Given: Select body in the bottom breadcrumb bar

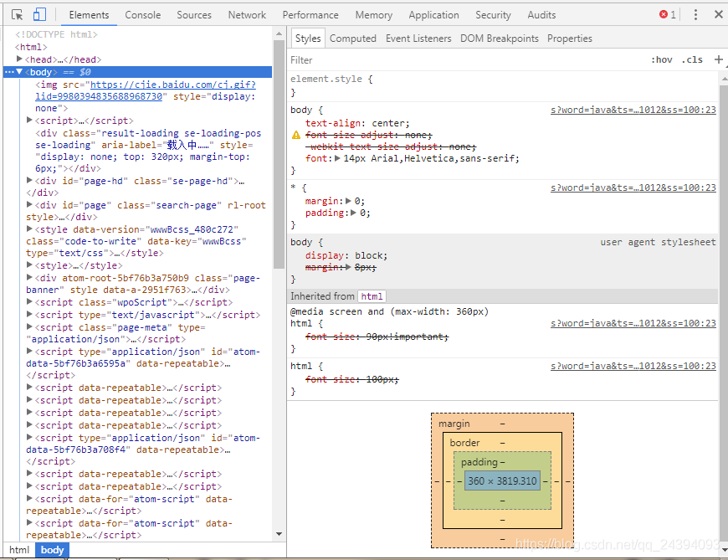Looking at the screenshot, I should 52,550.
